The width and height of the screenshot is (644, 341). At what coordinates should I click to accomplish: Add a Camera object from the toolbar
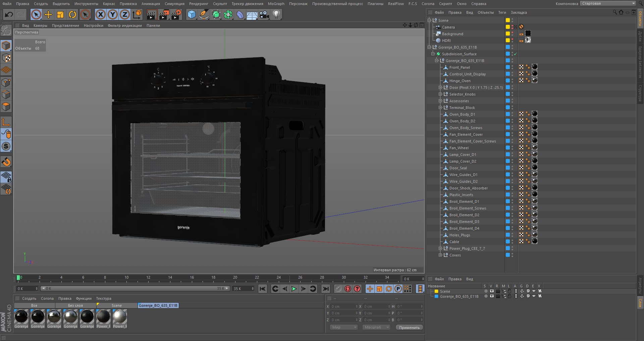coord(264,14)
